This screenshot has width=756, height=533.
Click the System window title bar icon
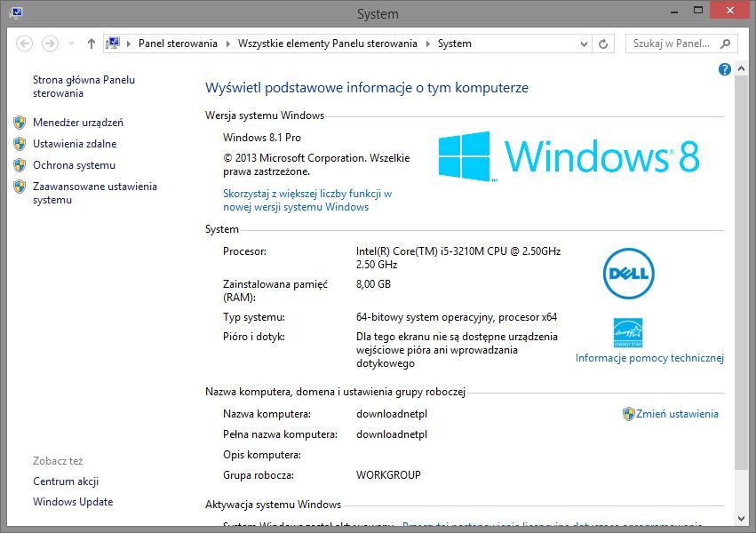[x=15, y=13]
